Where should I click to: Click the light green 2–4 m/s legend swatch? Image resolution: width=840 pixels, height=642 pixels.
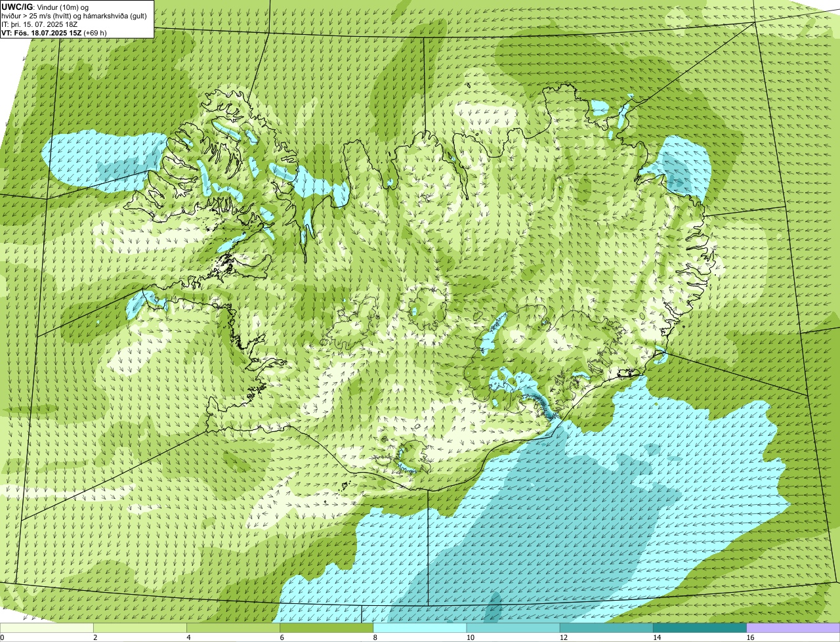140,628
